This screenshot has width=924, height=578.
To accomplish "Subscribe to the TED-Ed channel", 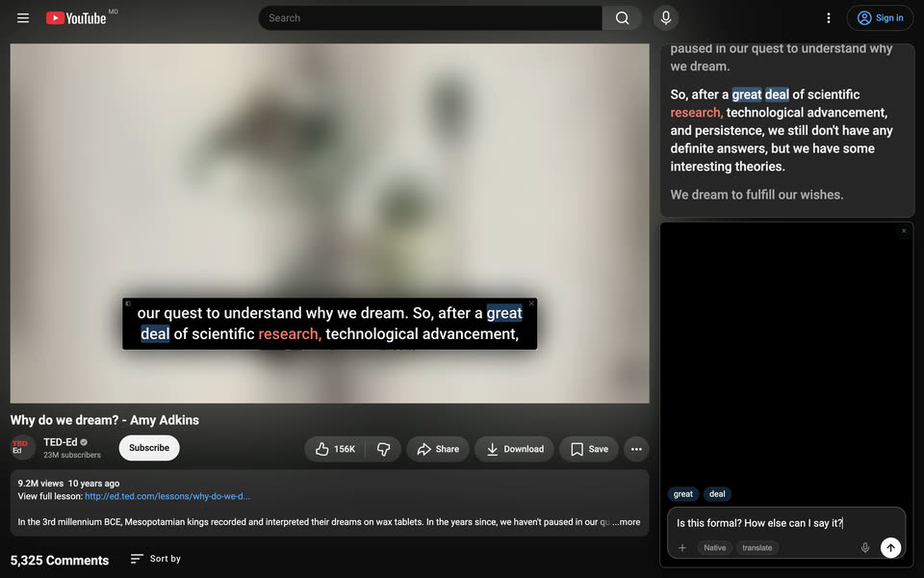I will click(x=149, y=448).
